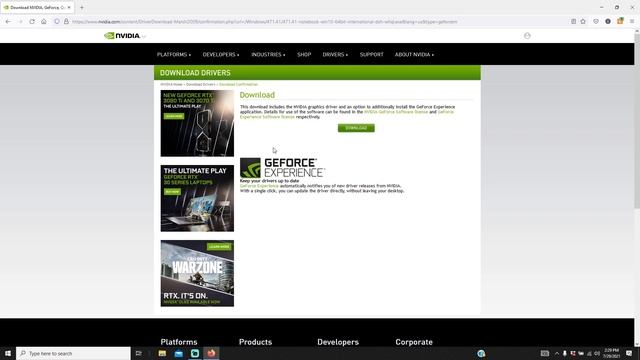The width and height of the screenshot is (640, 360).
Task: Bookmark this page with the star icon
Action: pyautogui.click(x=583, y=22)
